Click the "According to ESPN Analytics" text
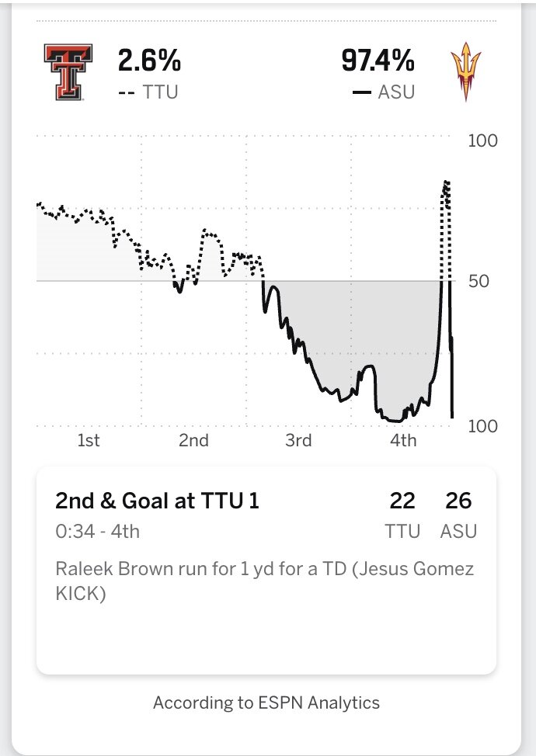The width and height of the screenshot is (536, 756). pos(266,703)
